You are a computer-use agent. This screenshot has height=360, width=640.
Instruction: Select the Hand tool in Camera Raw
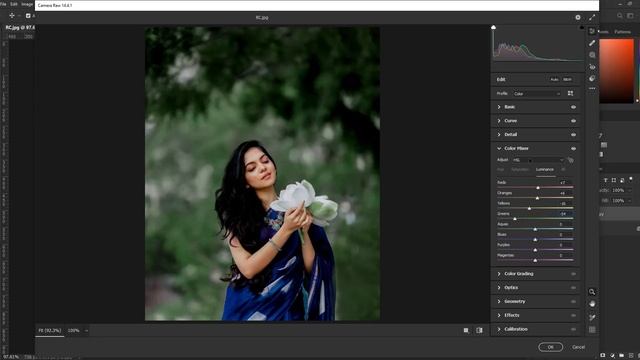[592, 304]
